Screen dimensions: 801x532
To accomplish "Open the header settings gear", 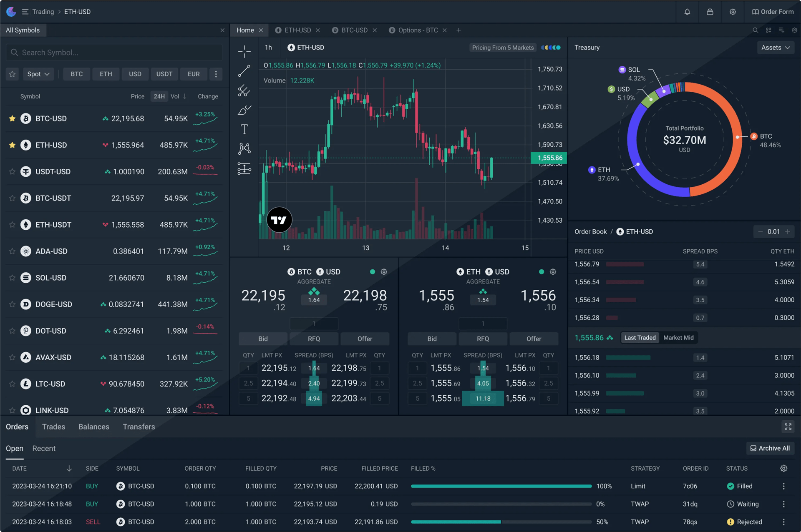I will [733, 12].
